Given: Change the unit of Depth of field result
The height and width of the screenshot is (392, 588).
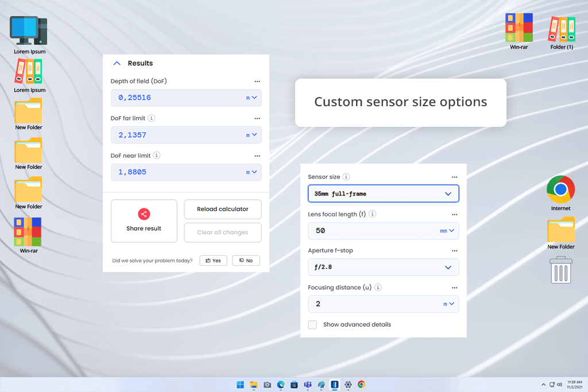Looking at the screenshot, I should pos(252,98).
